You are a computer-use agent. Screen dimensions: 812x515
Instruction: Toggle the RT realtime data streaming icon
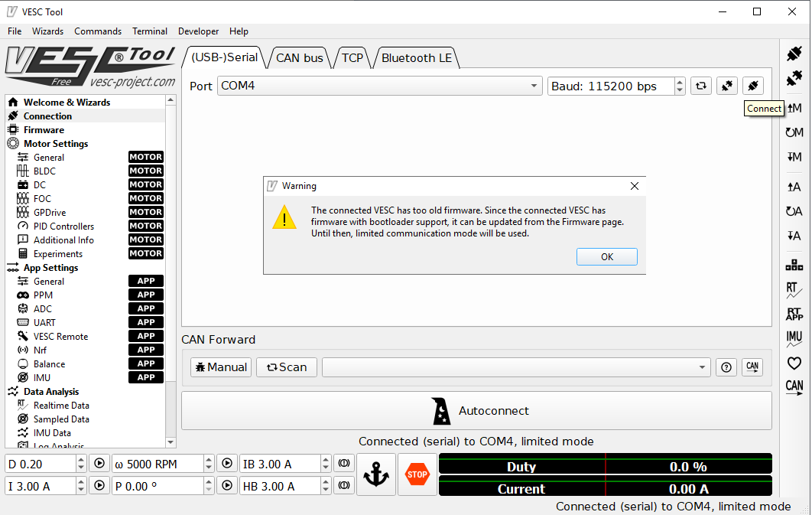(x=794, y=290)
